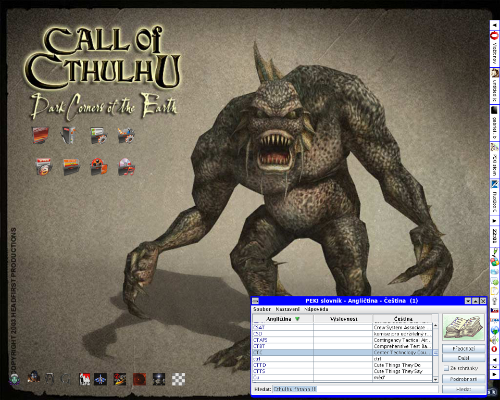Select the 'CTAPS' row in the dictionary

342,340
